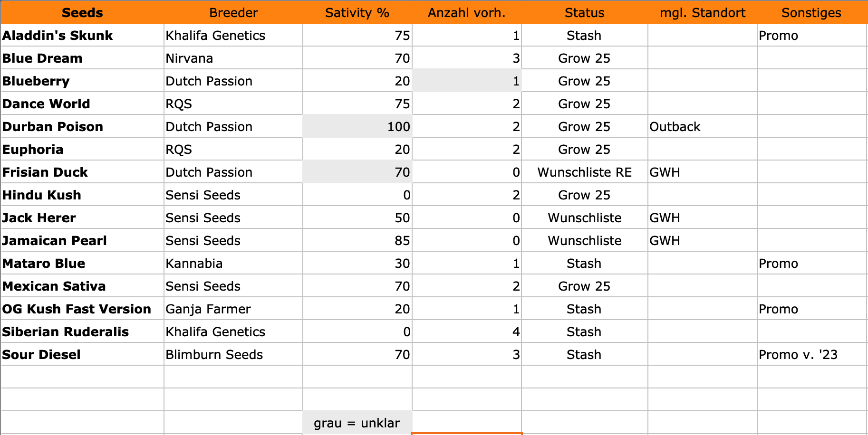Screen dimensions: 868x435
Task: Select the Wunschliste RE status cell
Action: click(584, 172)
